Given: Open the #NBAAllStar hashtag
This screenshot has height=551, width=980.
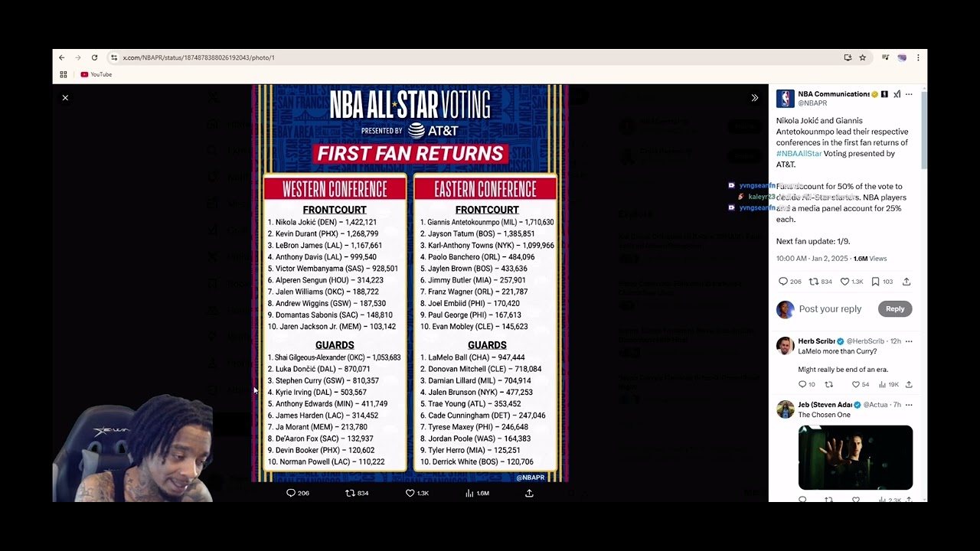Looking at the screenshot, I should 799,154.
